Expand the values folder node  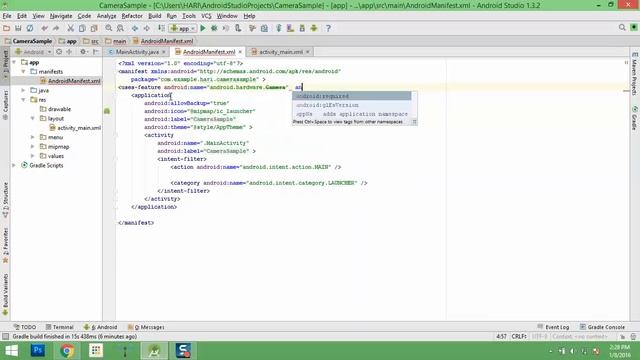[33, 156]
